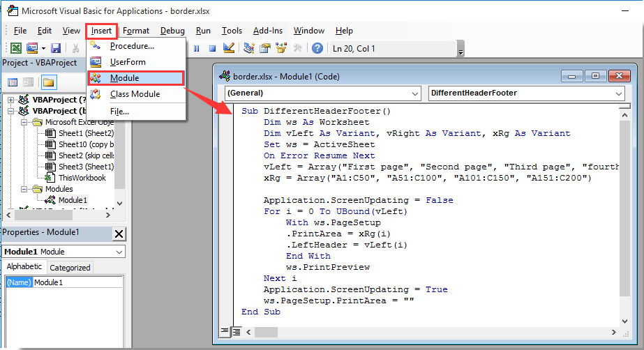This screenshot has height=350, width=644.
Task: Open the Project Explorer toolbar icon
Action: pos(248,48)
